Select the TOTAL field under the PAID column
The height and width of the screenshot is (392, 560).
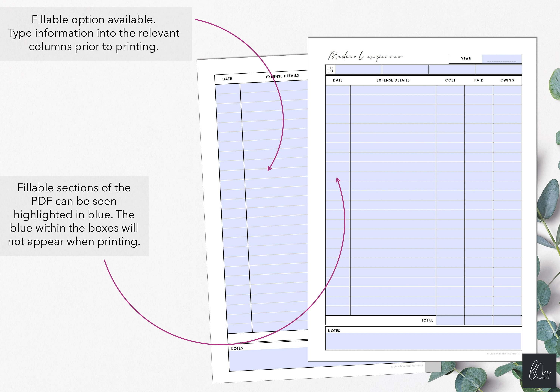point(479,320)
